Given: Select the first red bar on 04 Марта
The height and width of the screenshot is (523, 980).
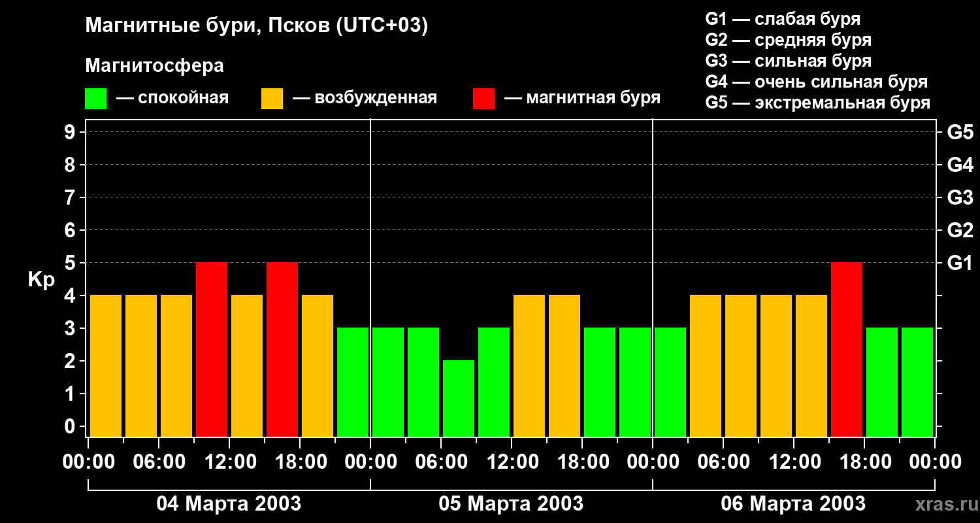Looking at the screenshot, I should (x=212, y=349).
